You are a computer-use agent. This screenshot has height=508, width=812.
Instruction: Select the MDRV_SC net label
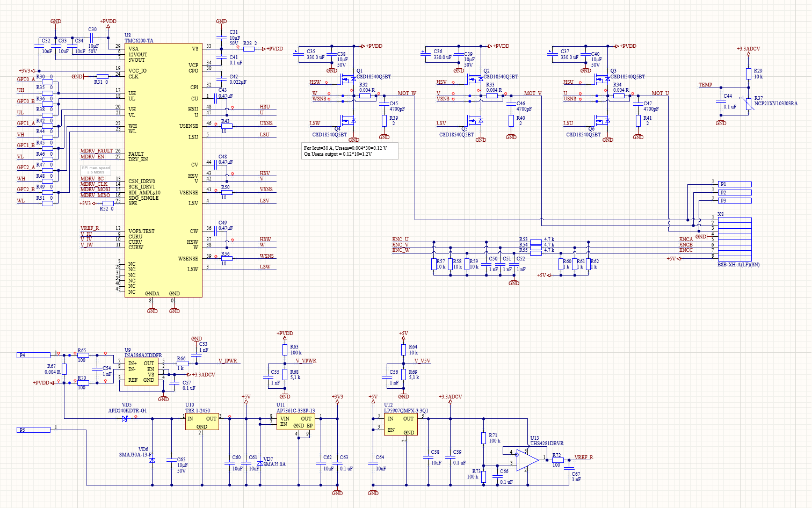(92, 179)
